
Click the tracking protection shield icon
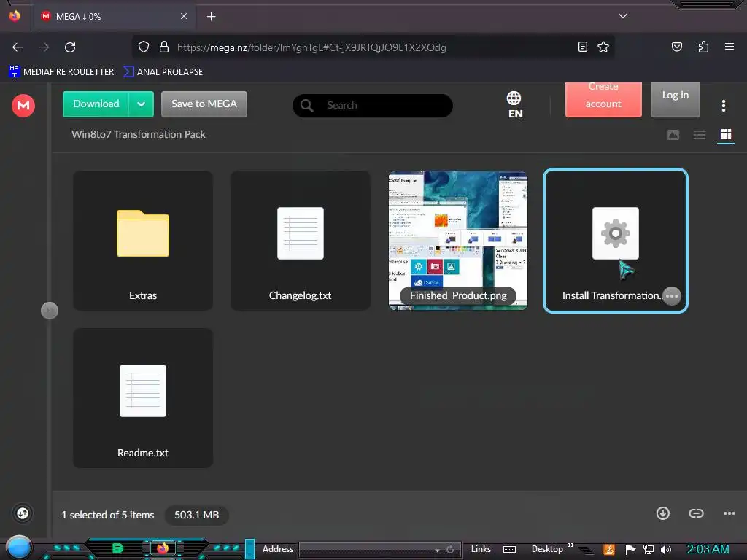(x=144, y=47)
